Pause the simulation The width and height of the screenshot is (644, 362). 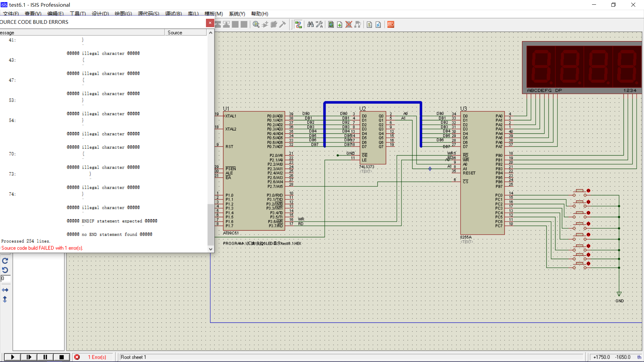click(45, 357)
